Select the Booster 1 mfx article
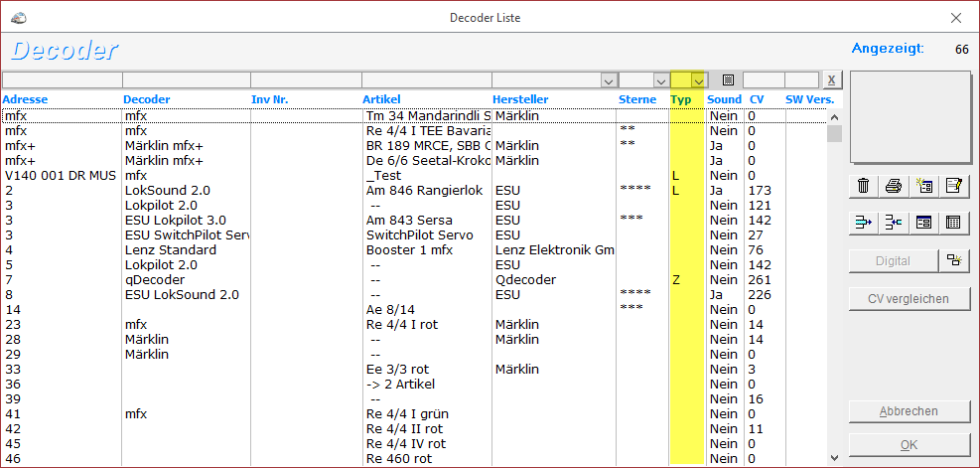Screen dimensions: 980x468 pos(409,250)
